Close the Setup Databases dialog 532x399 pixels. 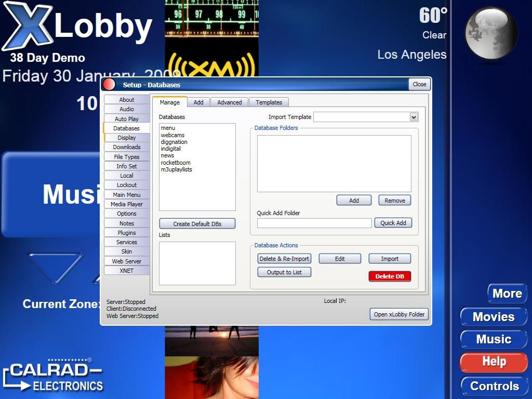(419, 84)
